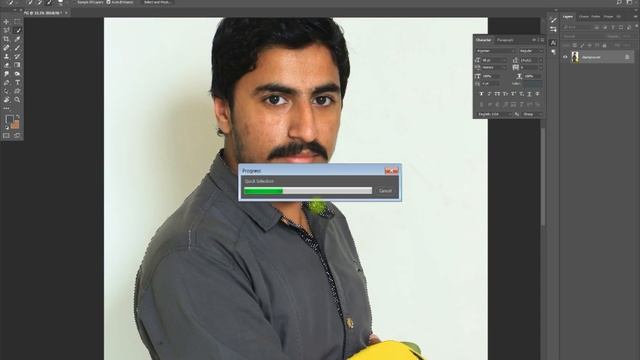Open the tracking dropdown
The image size is (640, 360).
[532, 67]
